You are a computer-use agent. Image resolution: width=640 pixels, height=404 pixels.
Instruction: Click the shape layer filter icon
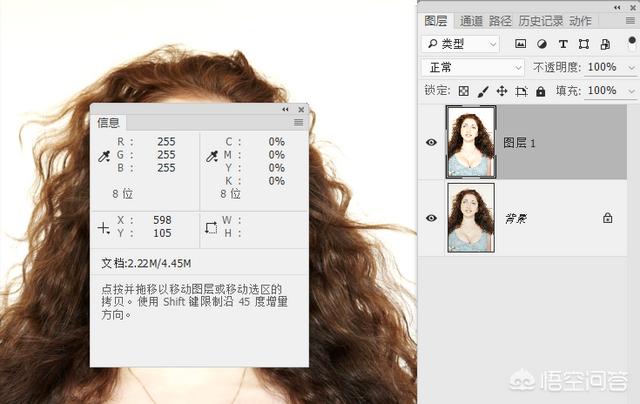[584, 44]
